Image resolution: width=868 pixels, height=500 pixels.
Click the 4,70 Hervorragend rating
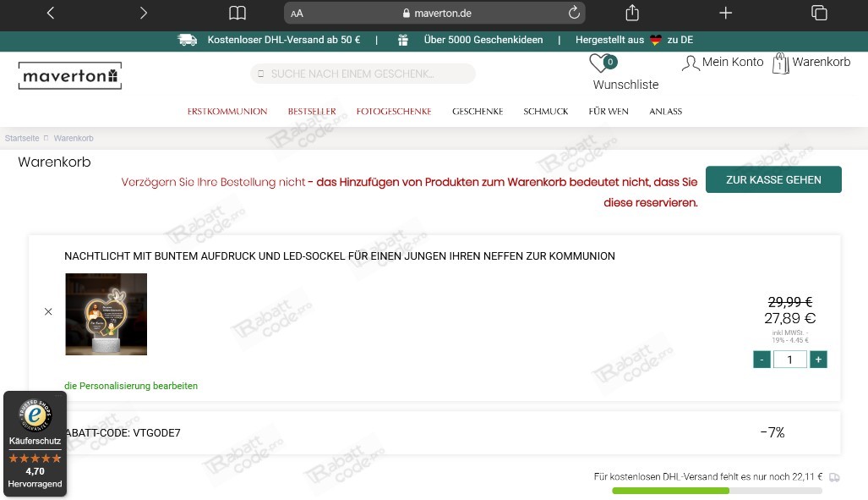[35, 477]
